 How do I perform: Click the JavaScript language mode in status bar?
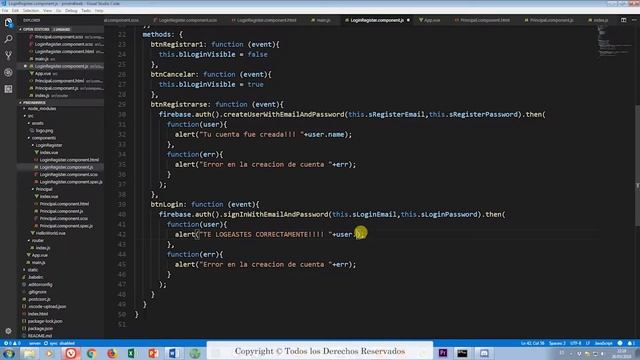[x=603, y=343]
